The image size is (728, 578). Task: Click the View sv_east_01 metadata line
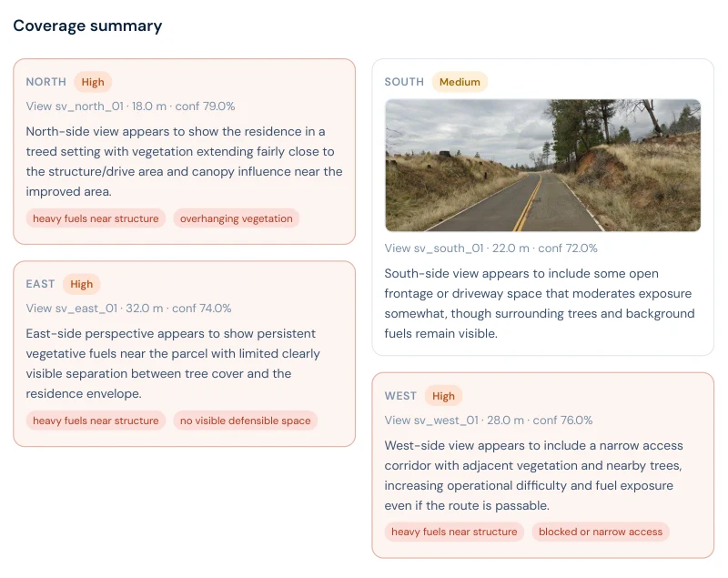pos(128,309)
